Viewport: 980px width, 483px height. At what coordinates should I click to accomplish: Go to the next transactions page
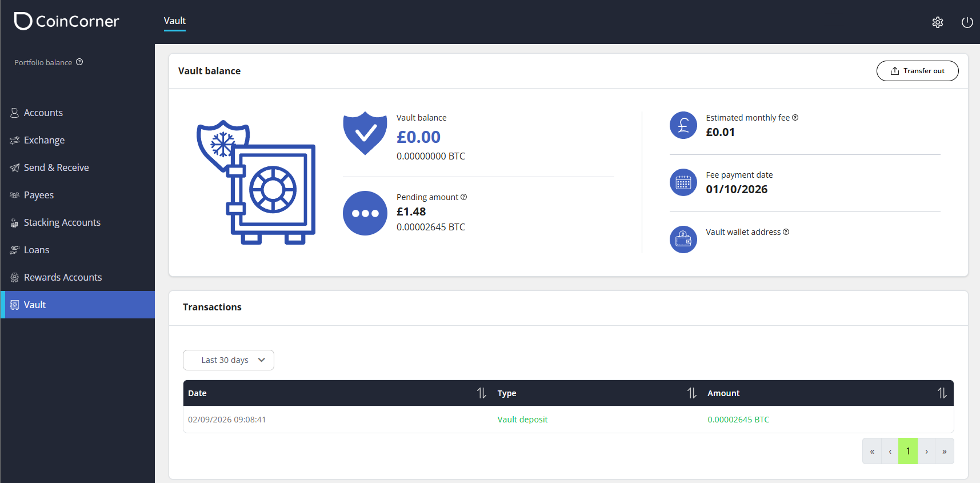pyautogui.click(x=926, y=451)
